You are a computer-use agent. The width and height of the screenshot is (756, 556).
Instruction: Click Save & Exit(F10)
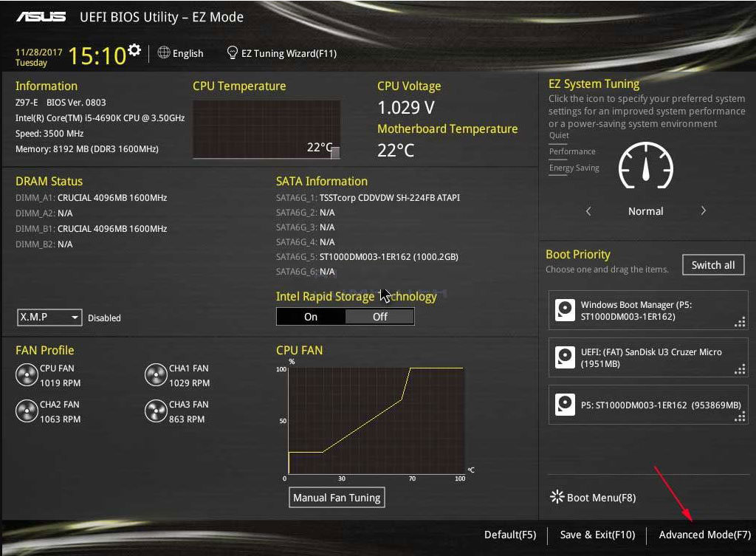pos(597,535)
